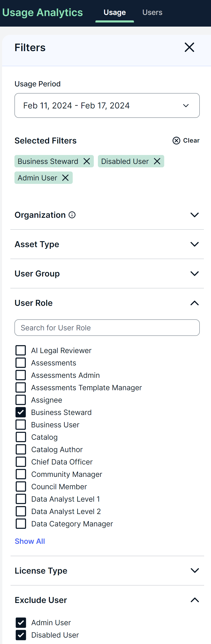Check the Business User role

[21, 425]
